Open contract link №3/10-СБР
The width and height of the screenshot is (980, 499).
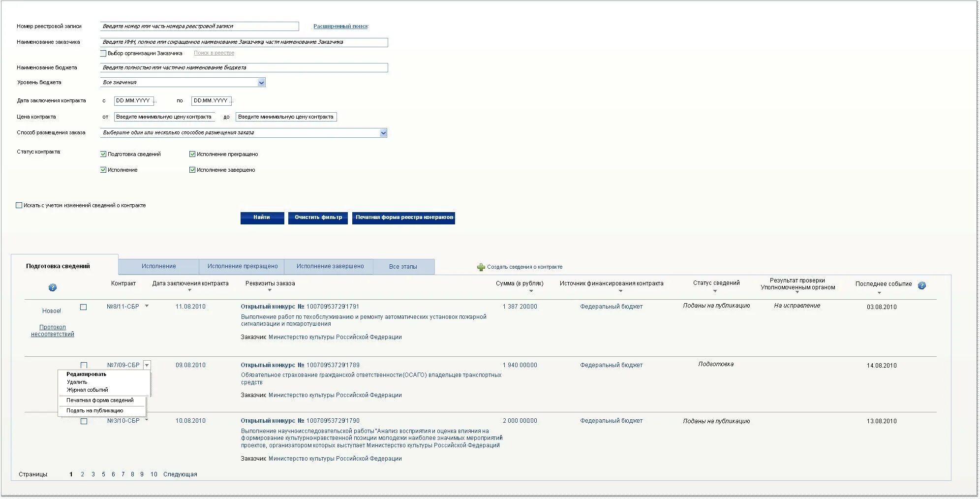(x=123, y=421)
